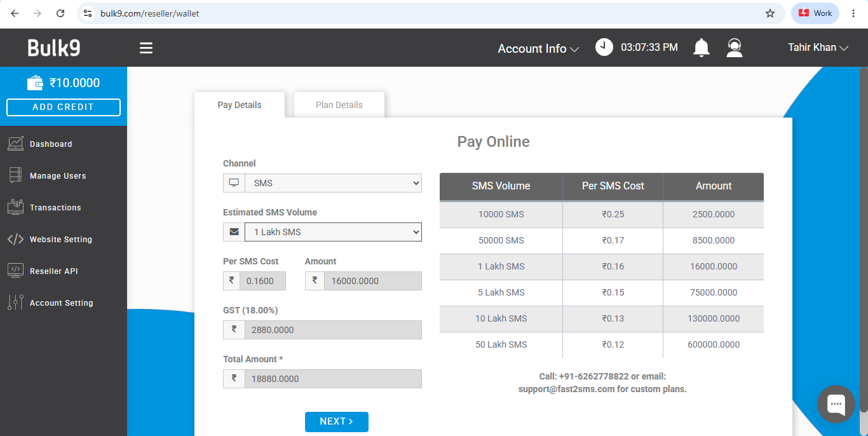Screen dimensions: 868x436
Task: Reload the page in browser
Action: coord(60,13)
